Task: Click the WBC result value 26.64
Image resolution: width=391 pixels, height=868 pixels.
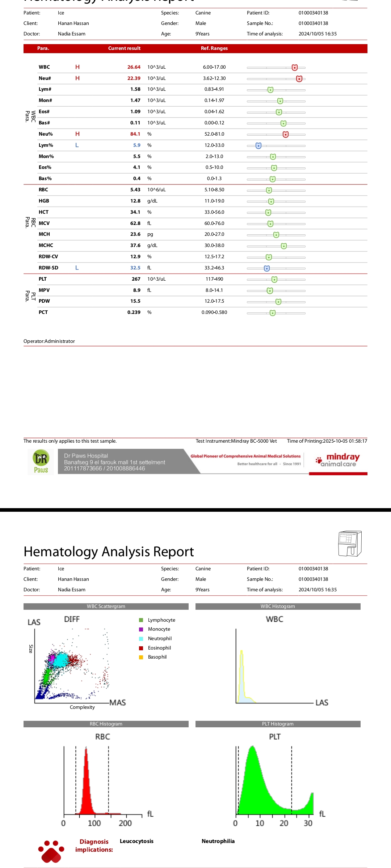Action: coord(134,67)
